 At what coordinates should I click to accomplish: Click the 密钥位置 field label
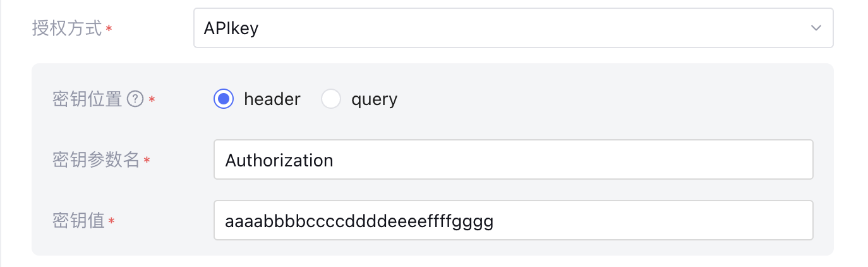click(x=87, y=99)
